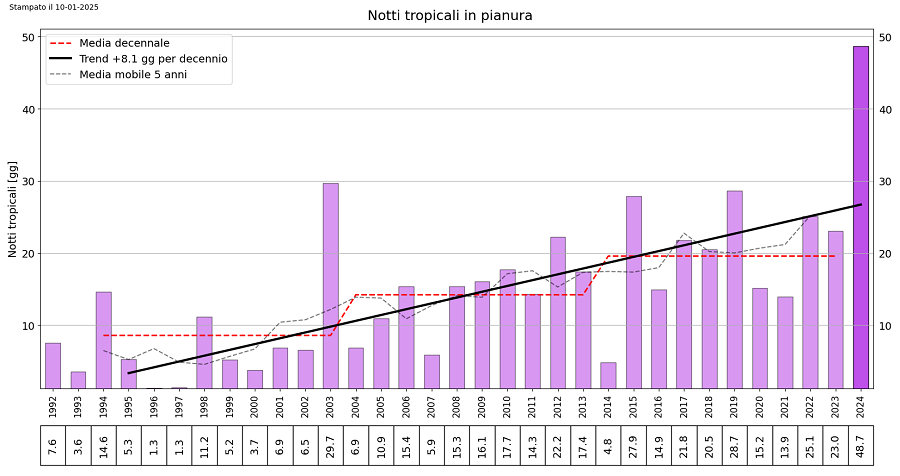Screen dimensions: 900x476
Task: Click the 1994 bar
Action: click(x=103, y=340)
